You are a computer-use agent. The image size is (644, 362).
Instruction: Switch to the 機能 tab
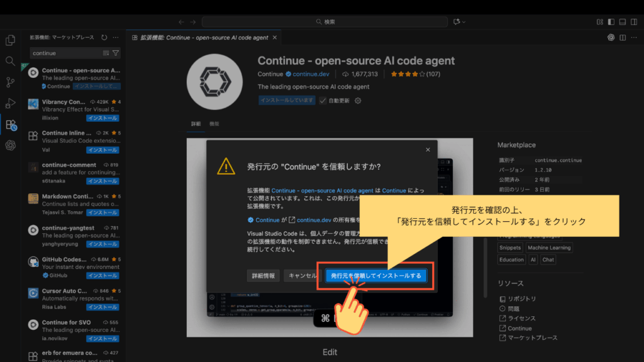pos(214,124)
